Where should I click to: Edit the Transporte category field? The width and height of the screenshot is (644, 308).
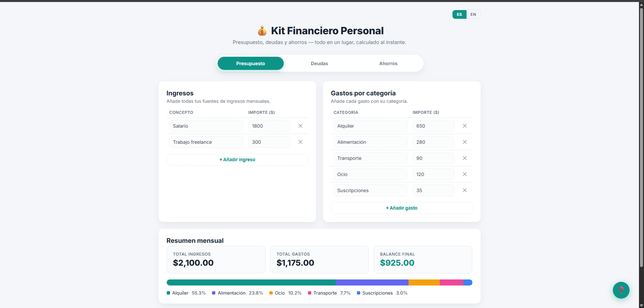[370, 158]
